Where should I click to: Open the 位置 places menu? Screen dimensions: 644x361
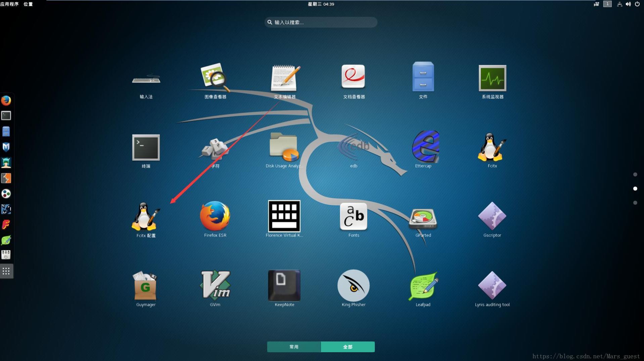(28, 4)
